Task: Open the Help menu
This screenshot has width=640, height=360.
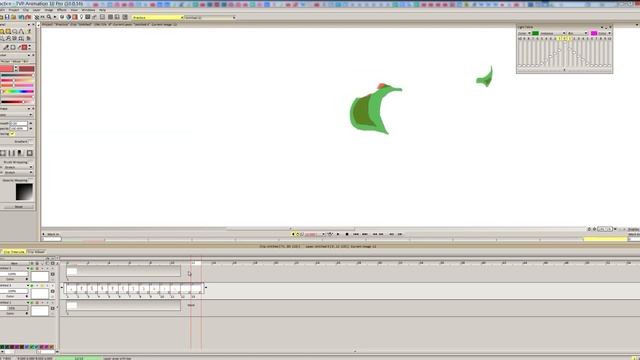Action: click(102, 10)
